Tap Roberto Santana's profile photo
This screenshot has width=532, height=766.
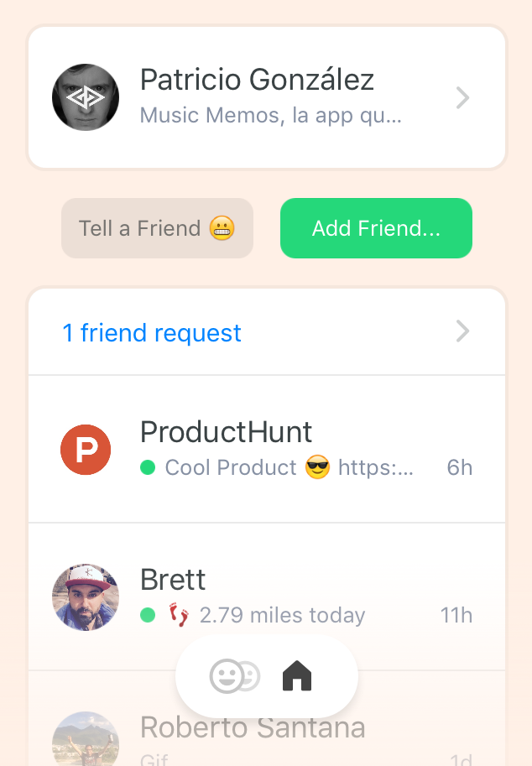pyautogui.click(x=86, y=740)
